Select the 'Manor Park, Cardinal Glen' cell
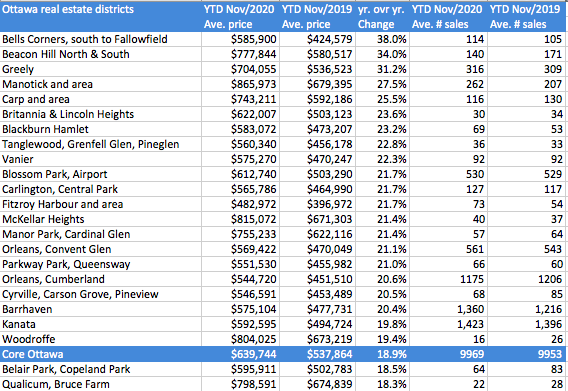This screenshot has width=568, height=391. tap(101, 234)
